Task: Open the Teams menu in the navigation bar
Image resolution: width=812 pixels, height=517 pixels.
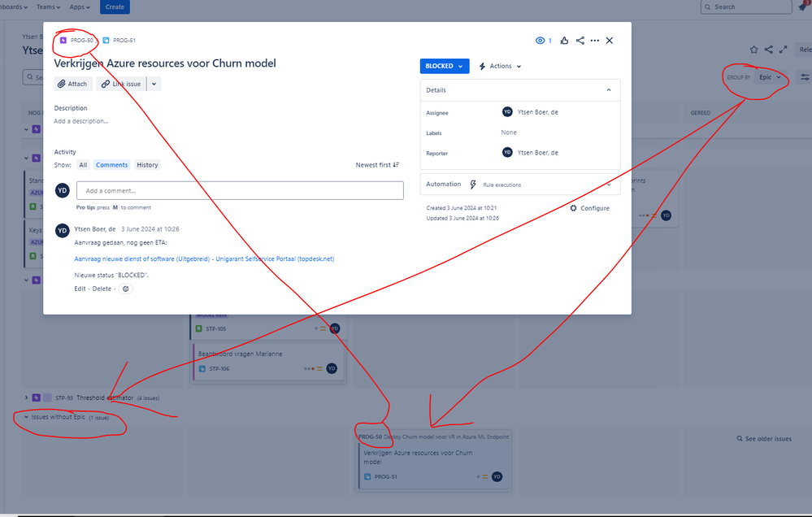Action: pyautogui.click(x=48, y=7)
